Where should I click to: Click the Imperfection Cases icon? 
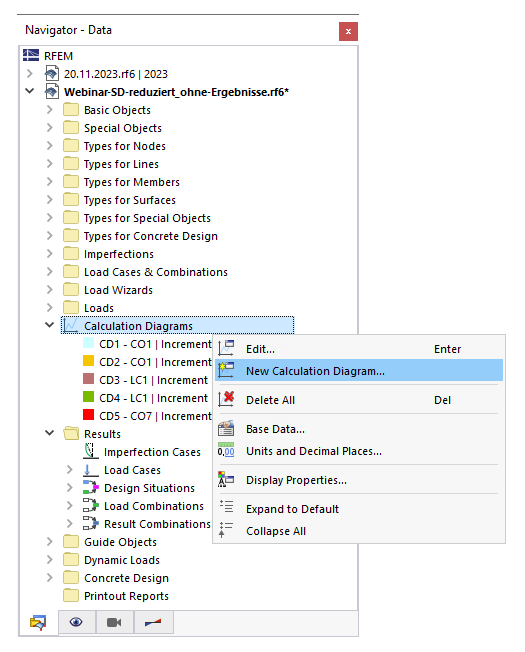[91, 452]
